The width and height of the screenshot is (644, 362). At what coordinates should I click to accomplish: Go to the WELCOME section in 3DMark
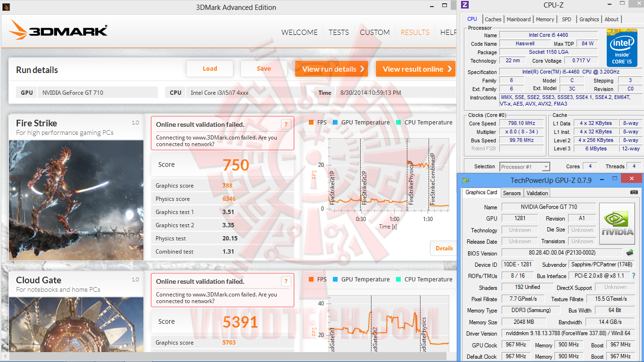pos(299,33)
